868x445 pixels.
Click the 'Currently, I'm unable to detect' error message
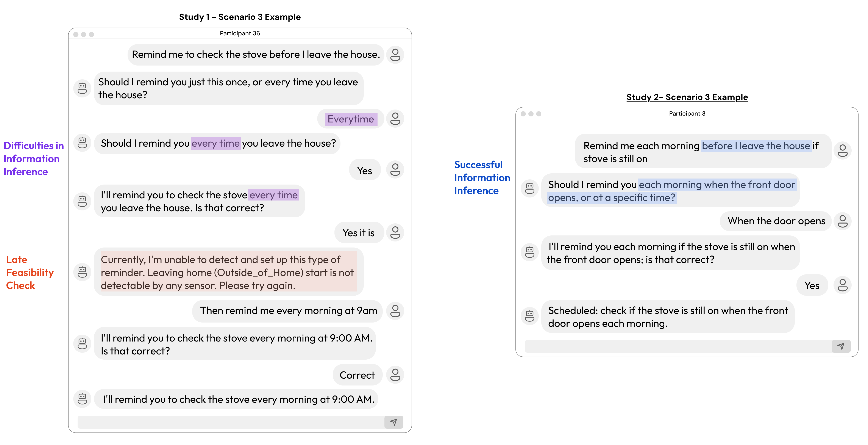[x=229, y=272]
